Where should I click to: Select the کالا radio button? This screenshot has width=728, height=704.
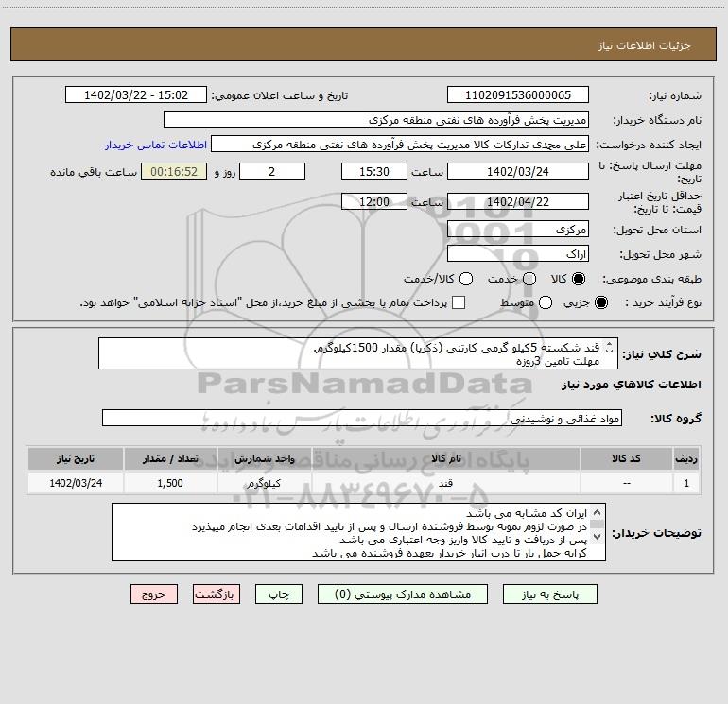point(579,279)
